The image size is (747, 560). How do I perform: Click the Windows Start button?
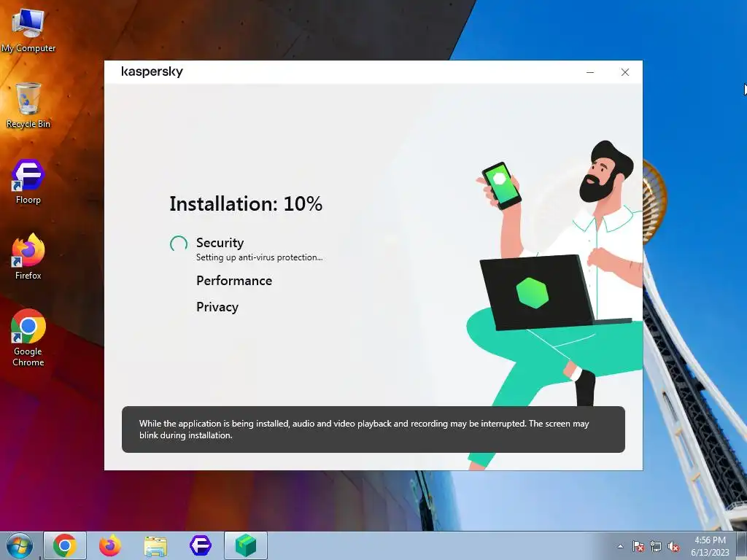pyautogui.click(x=20, y=545)
